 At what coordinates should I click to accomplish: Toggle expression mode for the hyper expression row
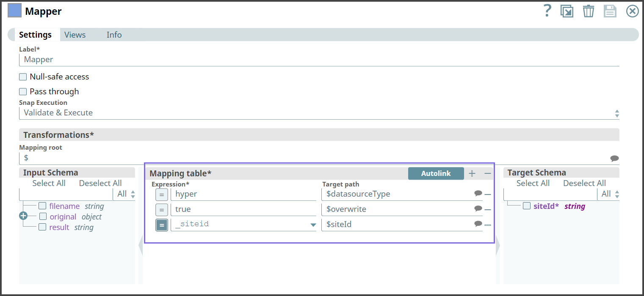click(161, 194)
